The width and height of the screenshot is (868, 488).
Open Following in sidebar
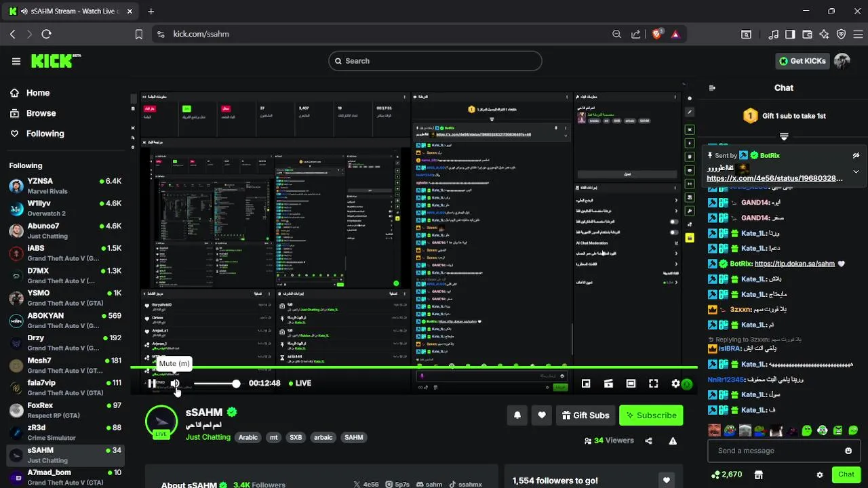pyautogui.click(x=45, y=134)
